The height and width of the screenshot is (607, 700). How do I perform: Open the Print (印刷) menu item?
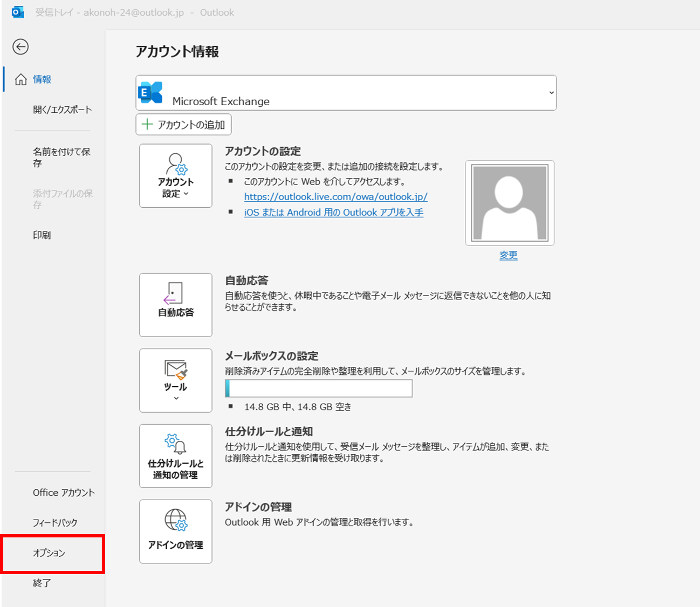[42, 235]
